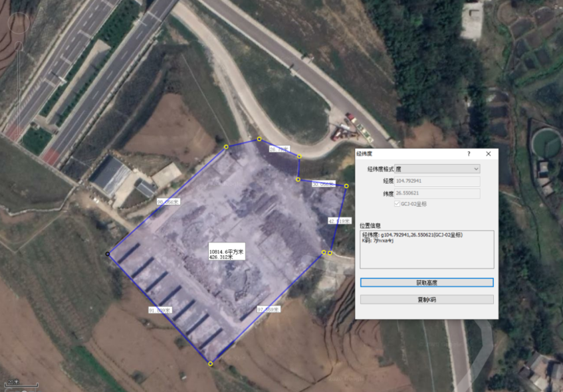Click the 纬度 latitude input field
Viewport: 563px width, 392px height.
pyautogui.click(x=437, y=193)
